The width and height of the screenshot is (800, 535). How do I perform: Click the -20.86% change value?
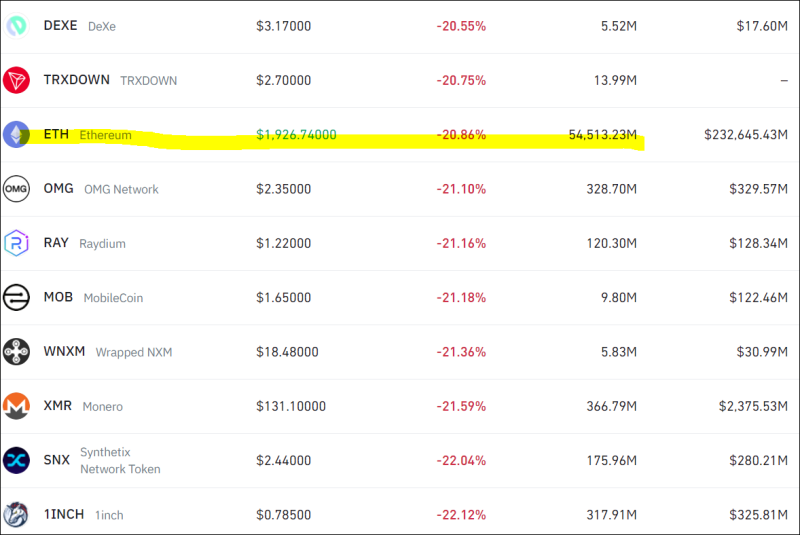point(461,135)
